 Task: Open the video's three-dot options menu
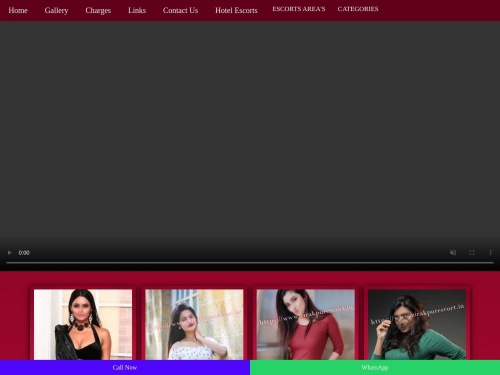tap(490, 253)
